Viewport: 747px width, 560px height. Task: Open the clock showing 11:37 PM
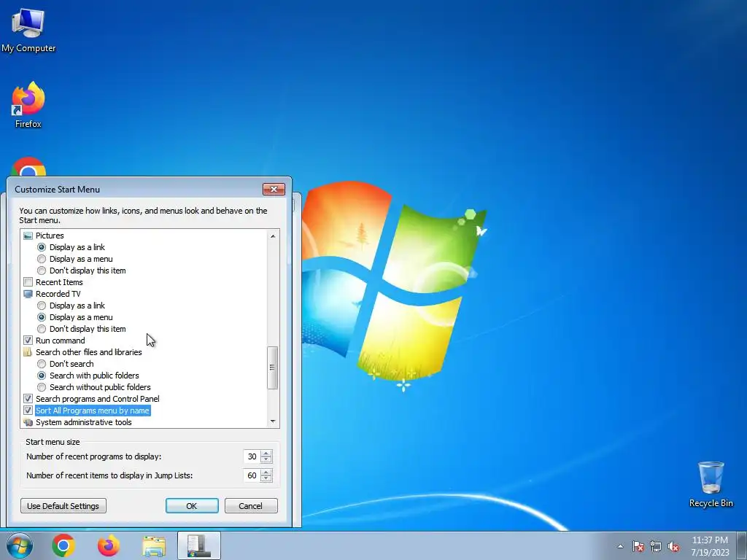[x=710, y=546]
